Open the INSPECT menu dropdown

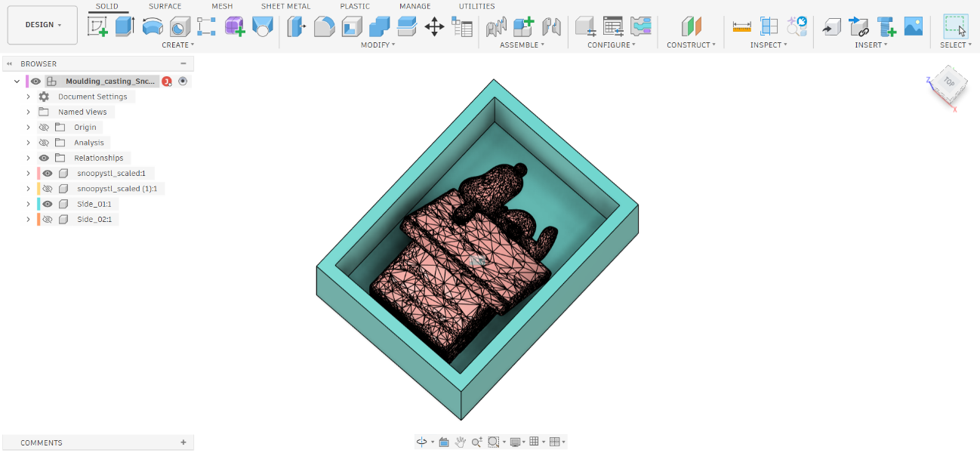point(769,45)
